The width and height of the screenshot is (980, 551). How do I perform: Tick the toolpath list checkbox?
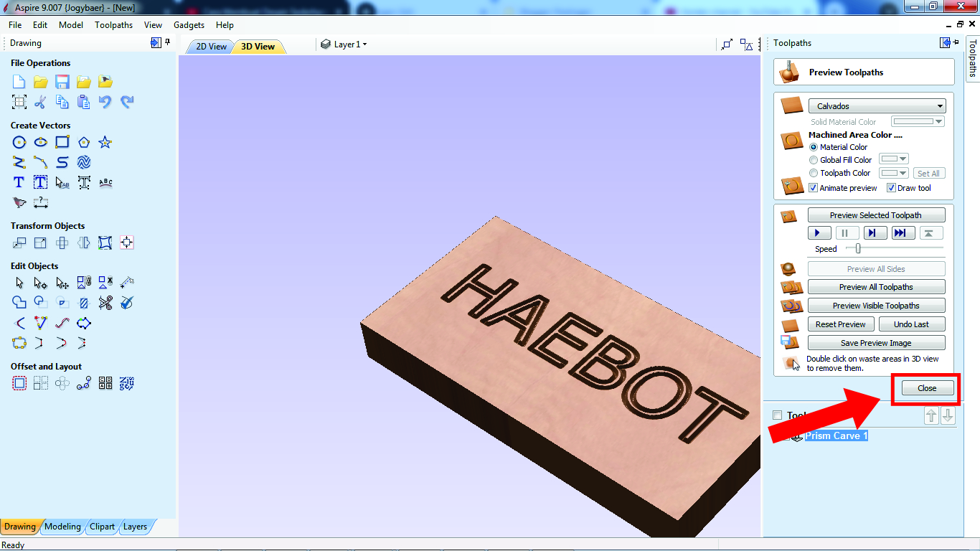(778, 415)
